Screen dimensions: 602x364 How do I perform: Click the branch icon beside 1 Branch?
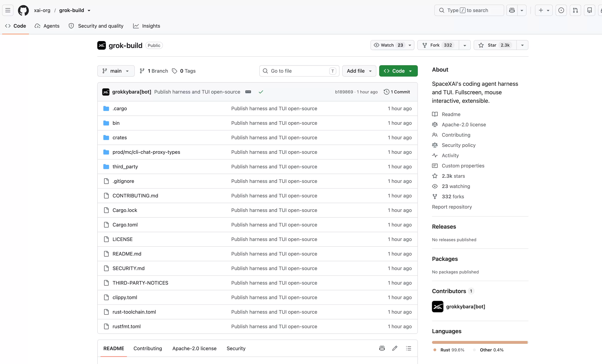(x=142, y=71)
